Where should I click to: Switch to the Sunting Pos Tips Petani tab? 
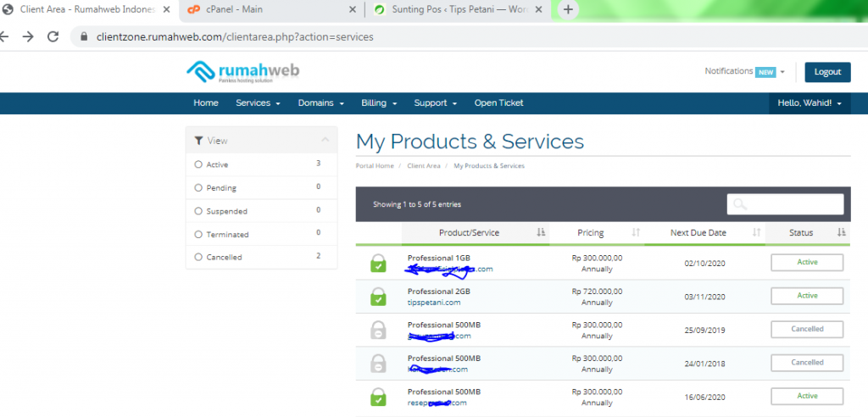(x=459, y=9)
